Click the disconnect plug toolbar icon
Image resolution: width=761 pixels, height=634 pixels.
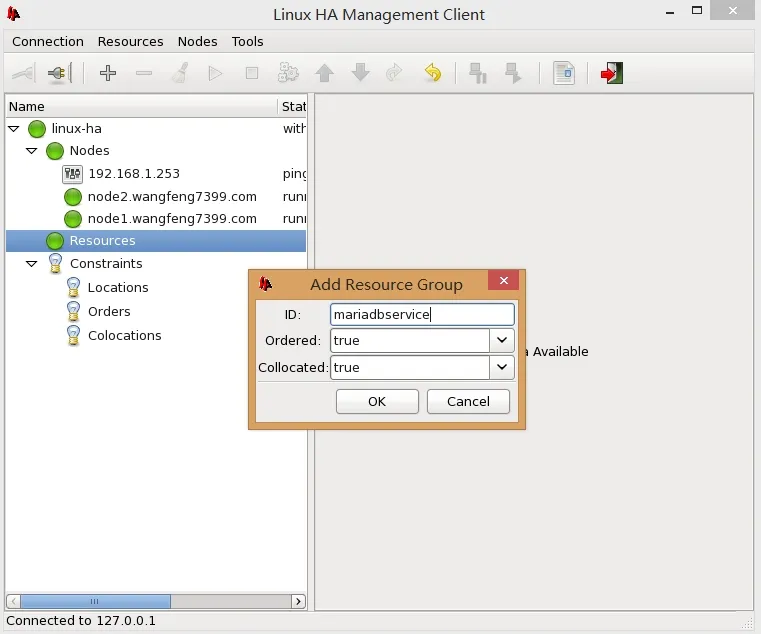(60, 74)
